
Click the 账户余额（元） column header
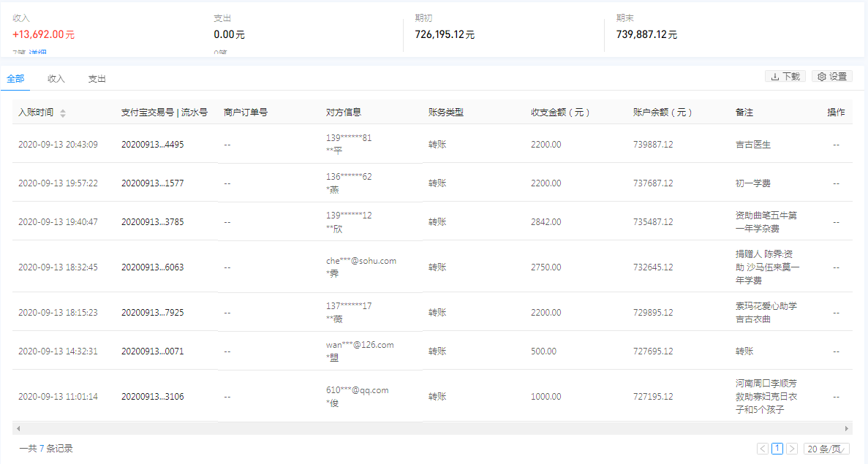pos(663,113)
